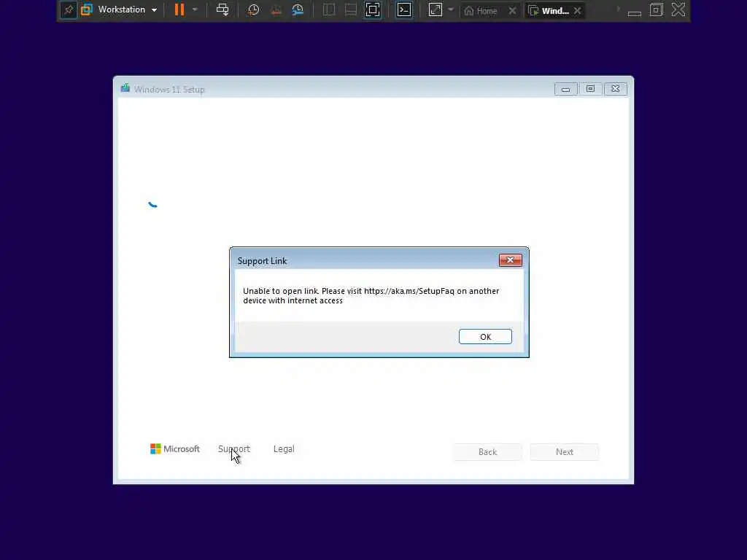Show or hide the library sidebar
Image resolution: width=747 pixels, height=560 pixels.
point(329,10)
